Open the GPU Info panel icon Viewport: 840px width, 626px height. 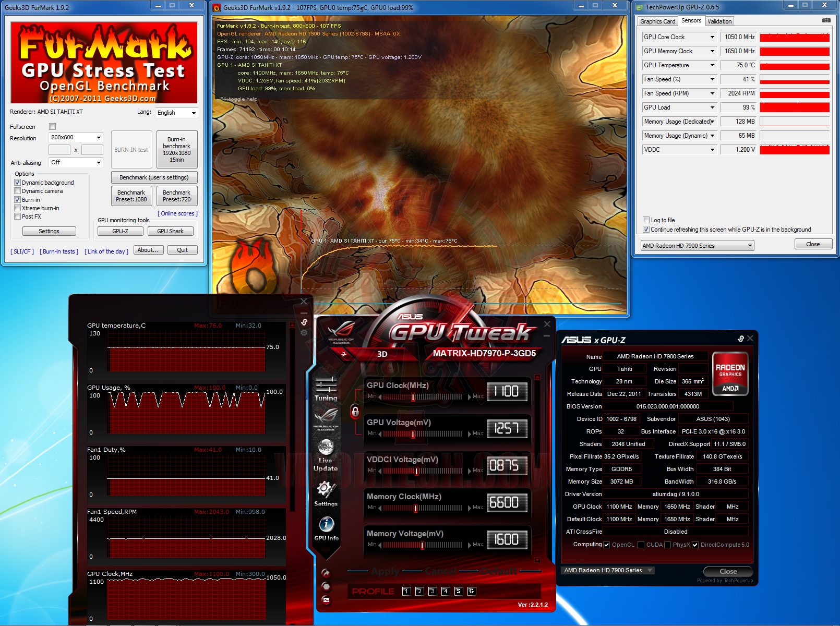(326, 528)
